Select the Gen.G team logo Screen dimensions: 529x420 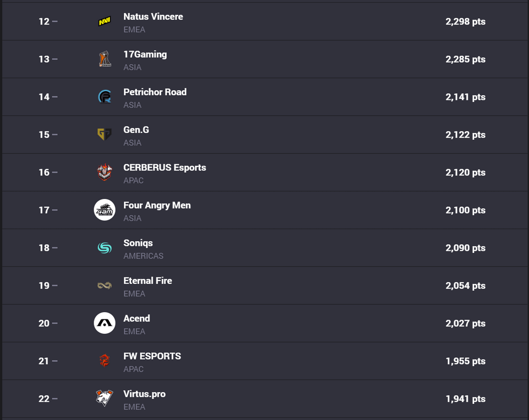(104, 135)
